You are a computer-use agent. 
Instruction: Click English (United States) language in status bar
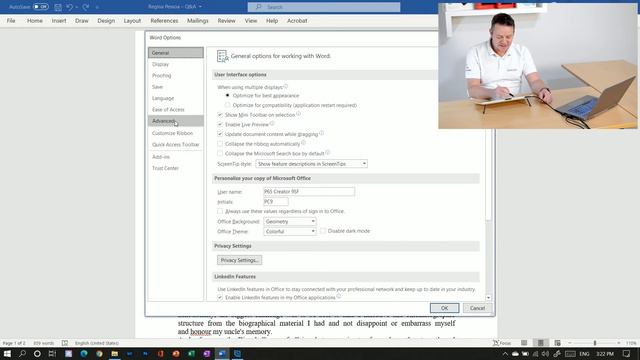click(97, 343)
